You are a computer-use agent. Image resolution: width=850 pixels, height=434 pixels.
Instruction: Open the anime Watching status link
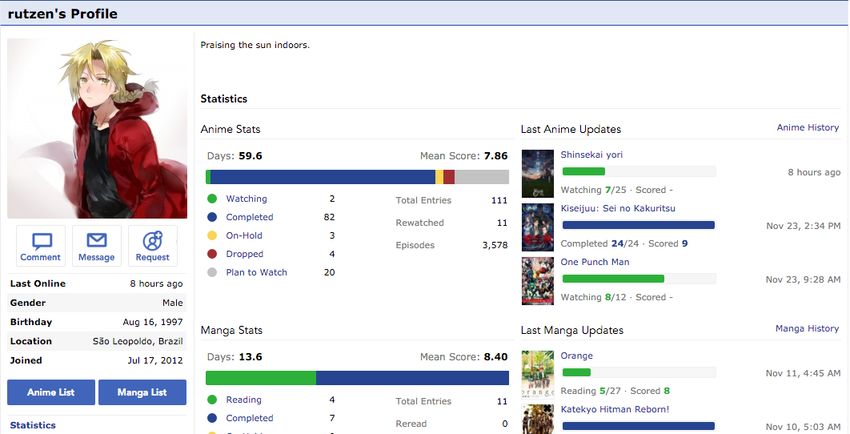point(246,199)
